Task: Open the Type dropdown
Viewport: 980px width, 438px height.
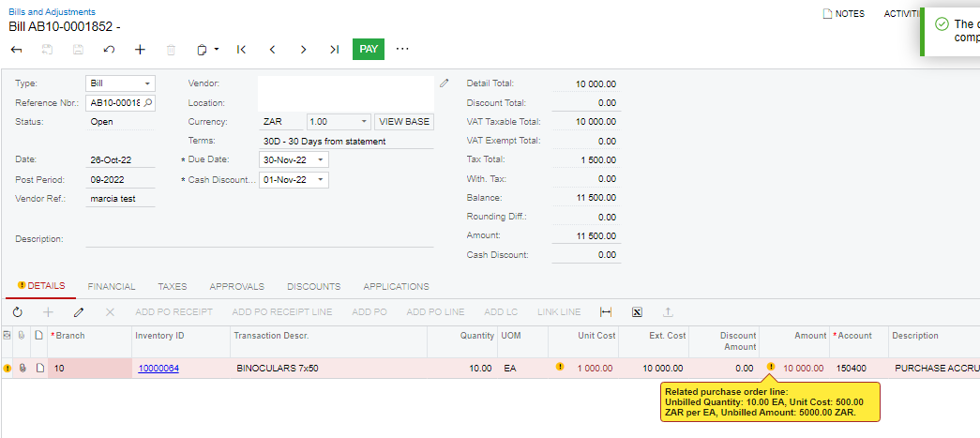Action: 147,83
